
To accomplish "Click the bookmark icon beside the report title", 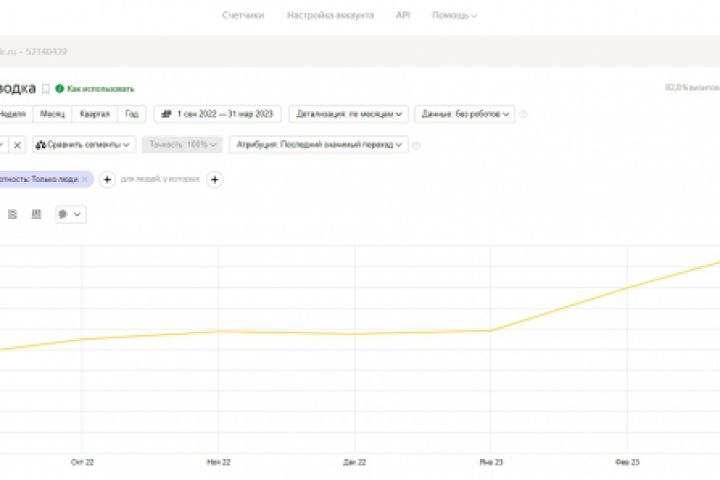I will pyautogui.click(x=46, y=89).
